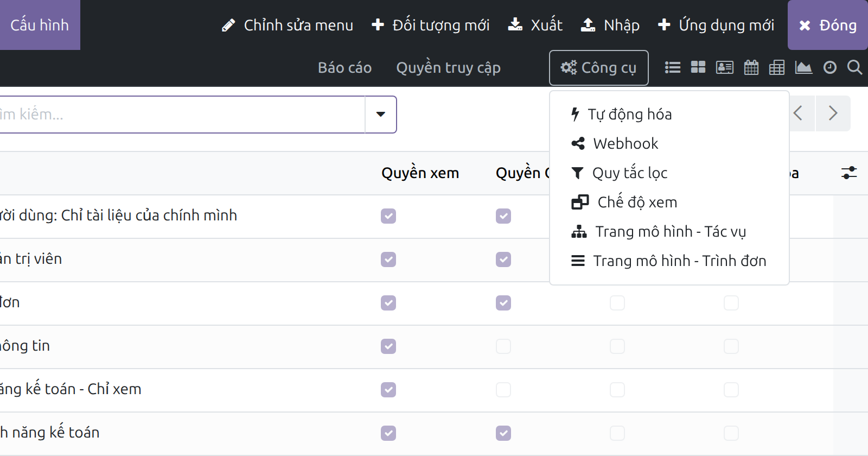Screen dimensions: 868x456
Task: Select Tự động hóa from the menu
Action: pyautogui.click(x=669, y=114)
